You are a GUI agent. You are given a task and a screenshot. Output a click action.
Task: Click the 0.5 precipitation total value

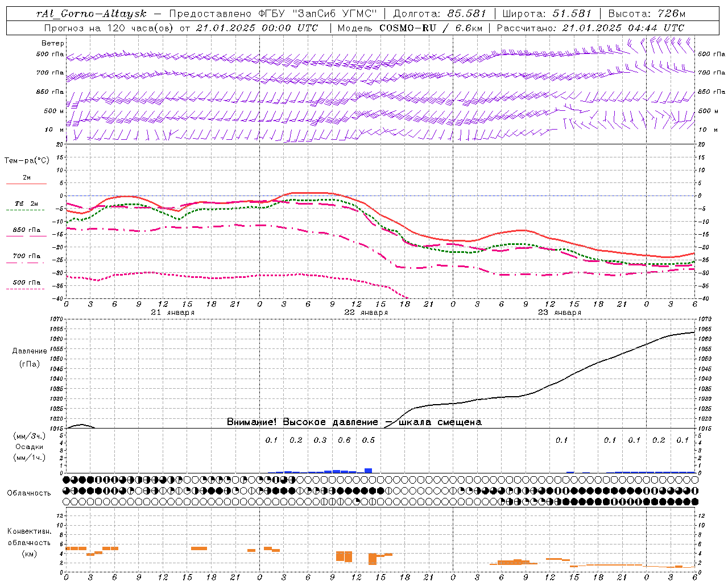coord(369,440)
